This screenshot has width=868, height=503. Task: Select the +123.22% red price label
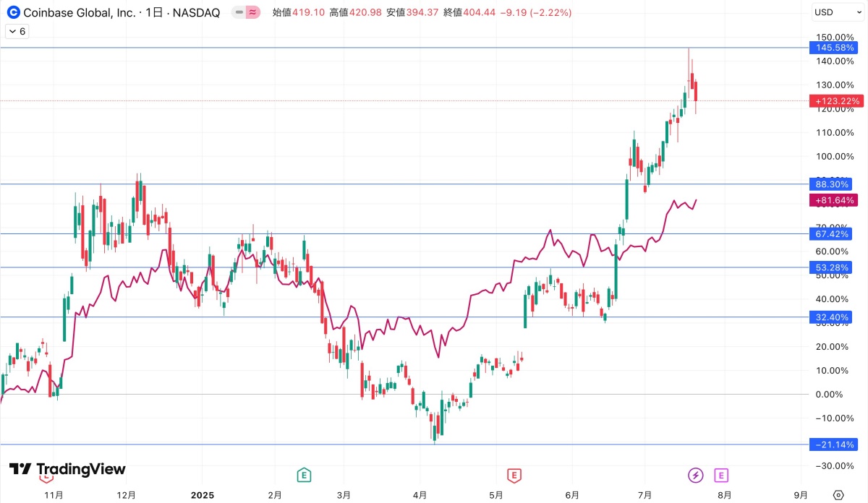click(835, 101)
